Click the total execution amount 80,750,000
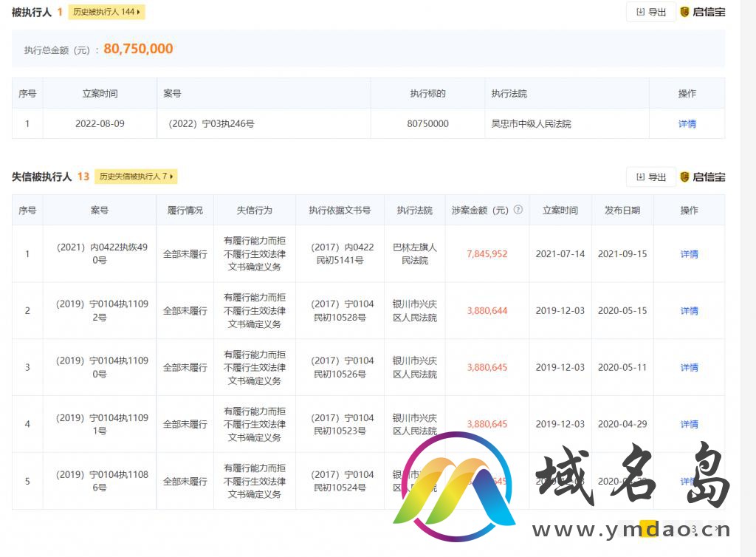756x557 pixels. [x=138, y=49]
